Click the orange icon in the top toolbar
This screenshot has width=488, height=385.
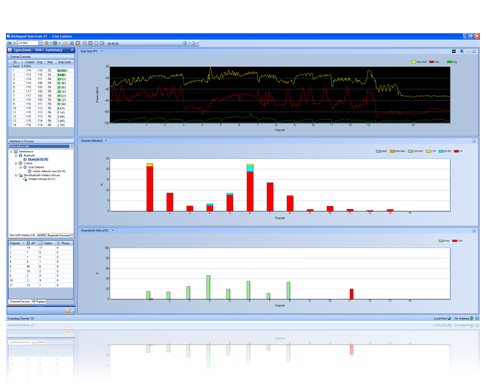click(46, 43)
